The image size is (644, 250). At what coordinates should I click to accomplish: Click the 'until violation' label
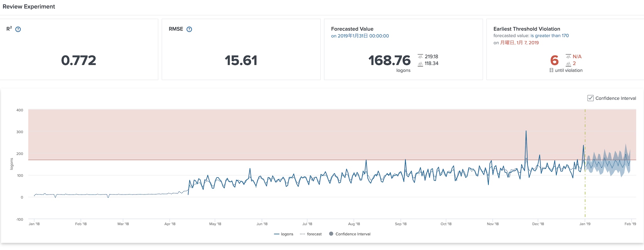[569, 70]
